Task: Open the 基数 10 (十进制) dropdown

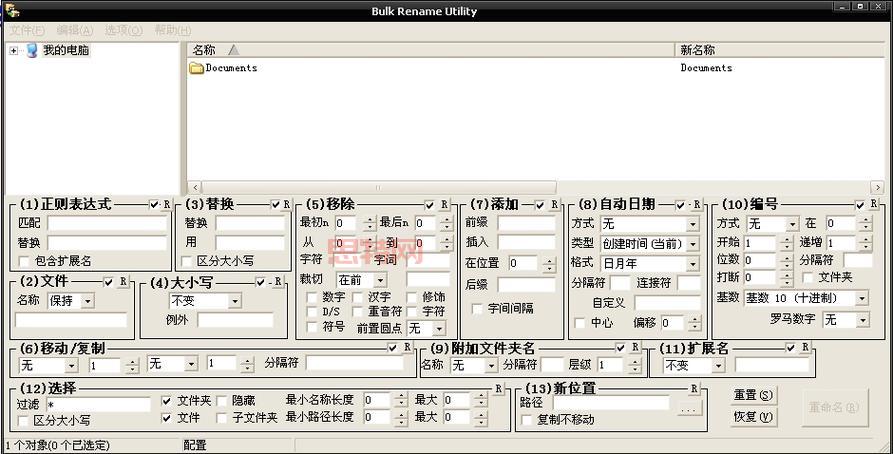Action: 862,298
